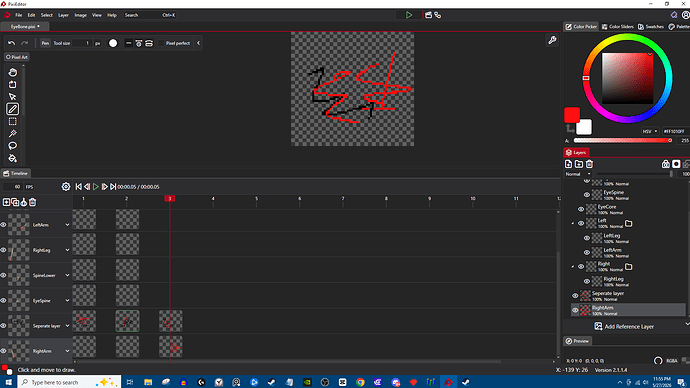Add a new frame in timeline
This screenshot has height=388, width=690.
tap(6, 202)
